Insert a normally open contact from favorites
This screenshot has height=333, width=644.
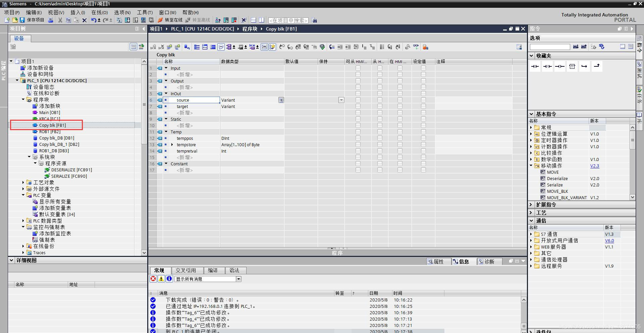[x=535, y=66]
